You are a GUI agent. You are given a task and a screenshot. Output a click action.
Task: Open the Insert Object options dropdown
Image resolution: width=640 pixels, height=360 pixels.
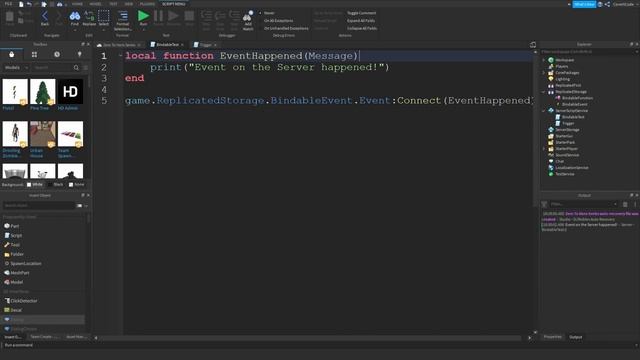(86, 206)
